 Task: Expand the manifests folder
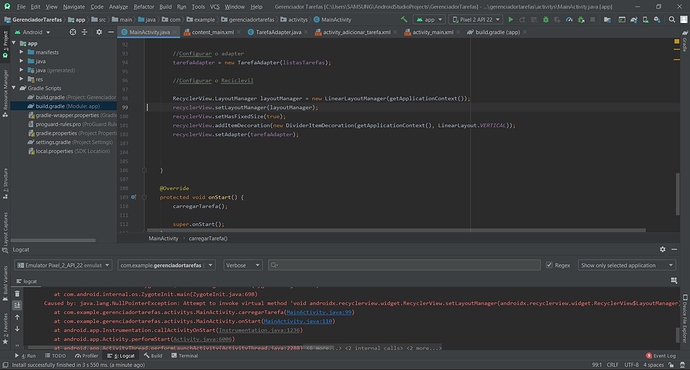click(21, 52)
